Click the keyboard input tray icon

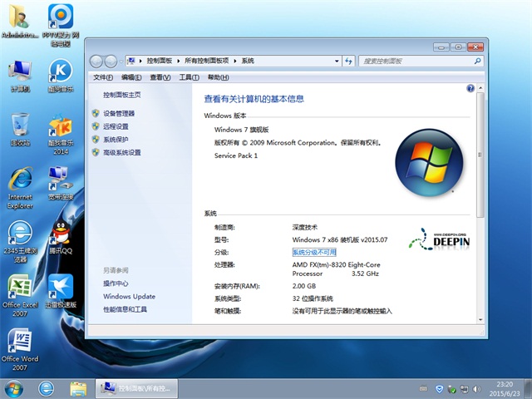pos(423,388)
